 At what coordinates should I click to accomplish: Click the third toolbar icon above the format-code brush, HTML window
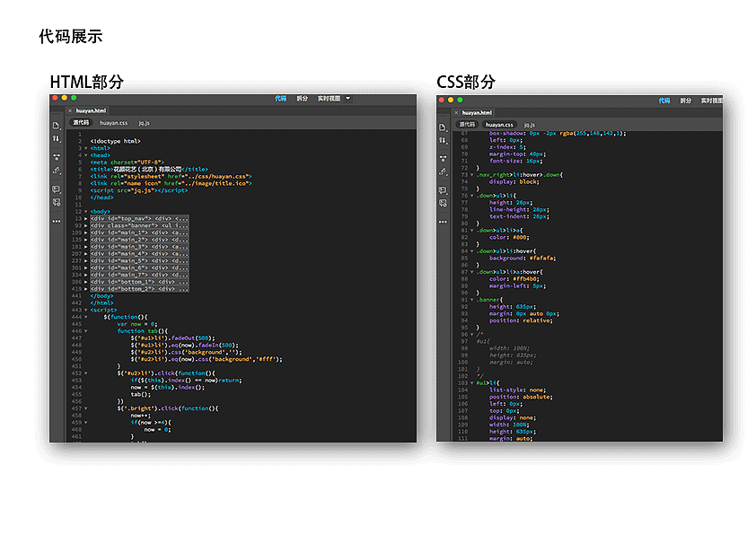tap(57, 157)
